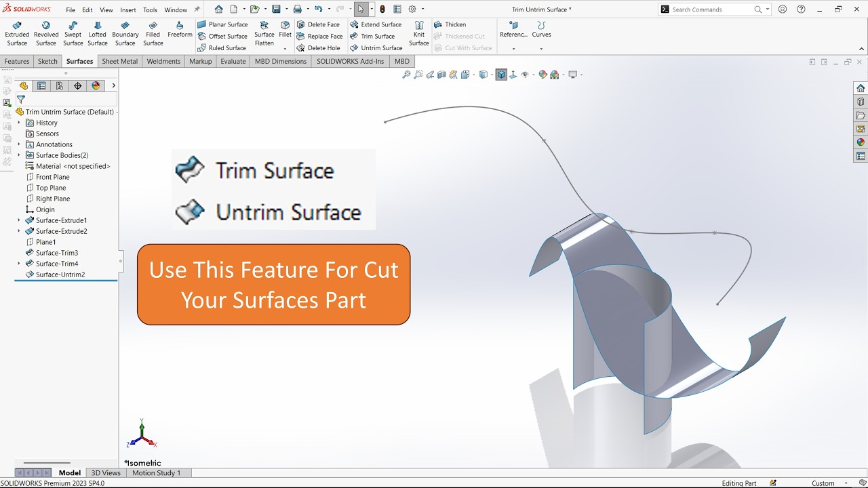Expand the Surface Bodies(2) folder
The width and height of the screenshot is (868, 488).
19,155
